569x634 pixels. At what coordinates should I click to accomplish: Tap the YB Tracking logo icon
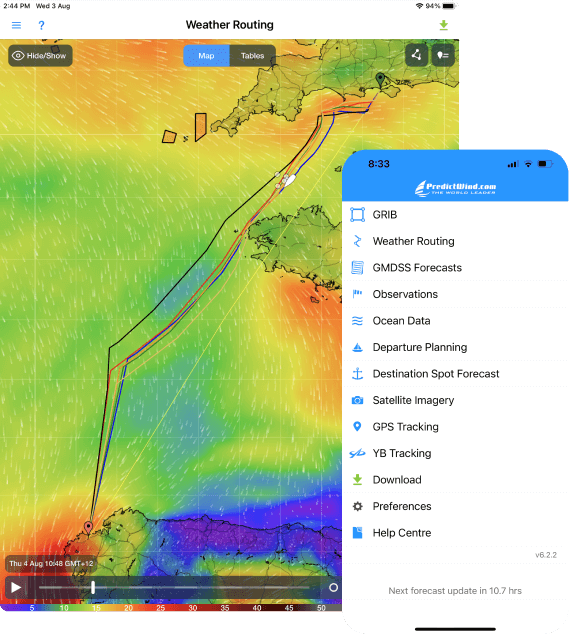pyautogui.click(x=357, y=453)
